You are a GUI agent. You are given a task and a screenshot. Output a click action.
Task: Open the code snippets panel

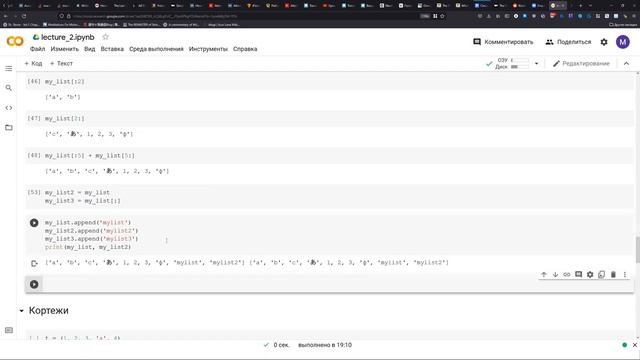pyautogui.click(x=9, y=108)
